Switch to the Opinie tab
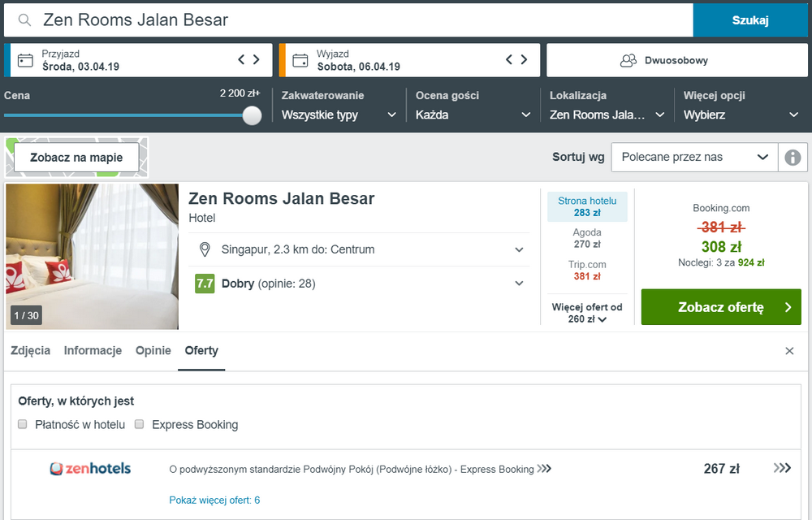Screen dimensions: 812x520 click(x=153, y=351)
